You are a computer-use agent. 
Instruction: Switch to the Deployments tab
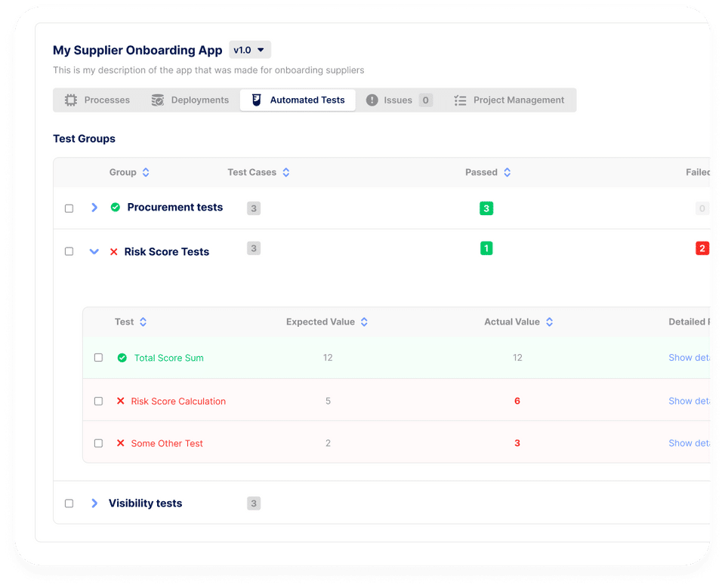(x=190, y=100)
